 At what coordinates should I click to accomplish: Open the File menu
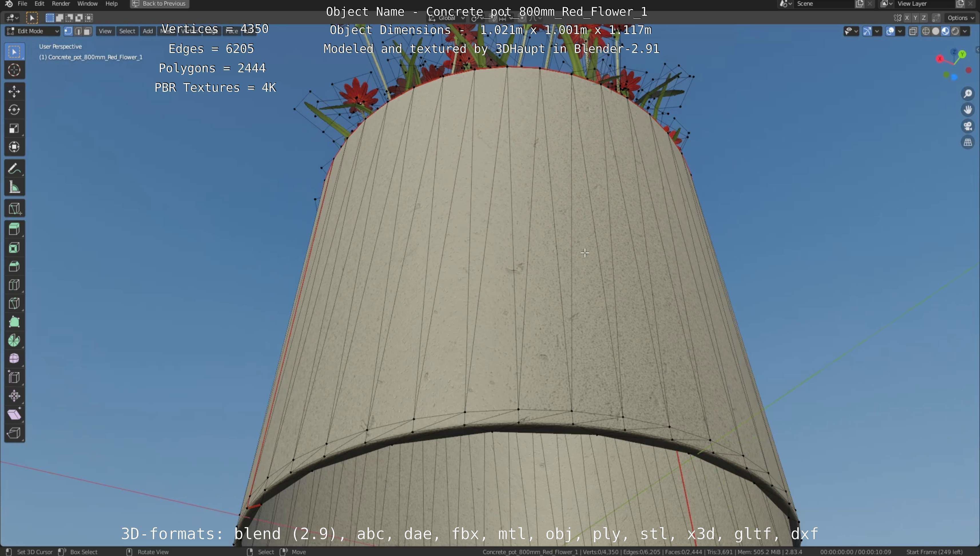pos(23,4)
